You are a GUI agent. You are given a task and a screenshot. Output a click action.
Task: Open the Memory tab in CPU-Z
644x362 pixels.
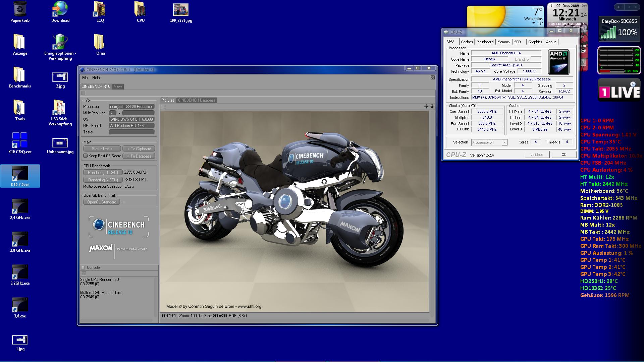click(x=504, y=42)
